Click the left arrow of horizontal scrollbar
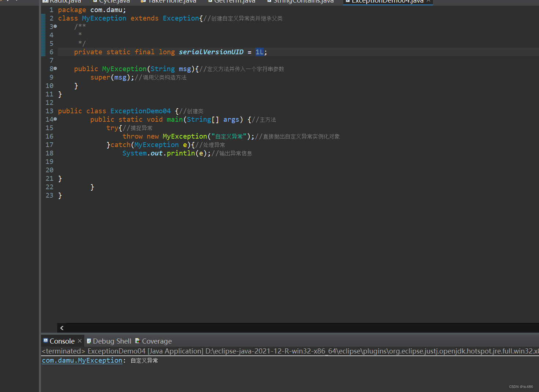The width and height of the screenshot is (539, 392). 62,328
